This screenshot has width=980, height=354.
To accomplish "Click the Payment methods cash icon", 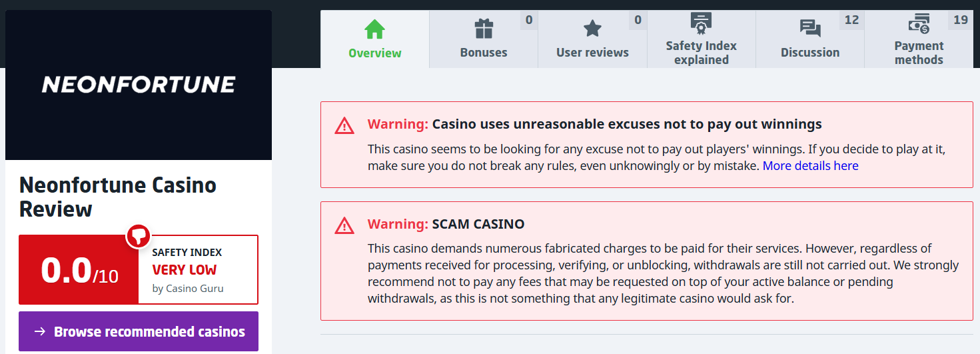I will point(919,24).
